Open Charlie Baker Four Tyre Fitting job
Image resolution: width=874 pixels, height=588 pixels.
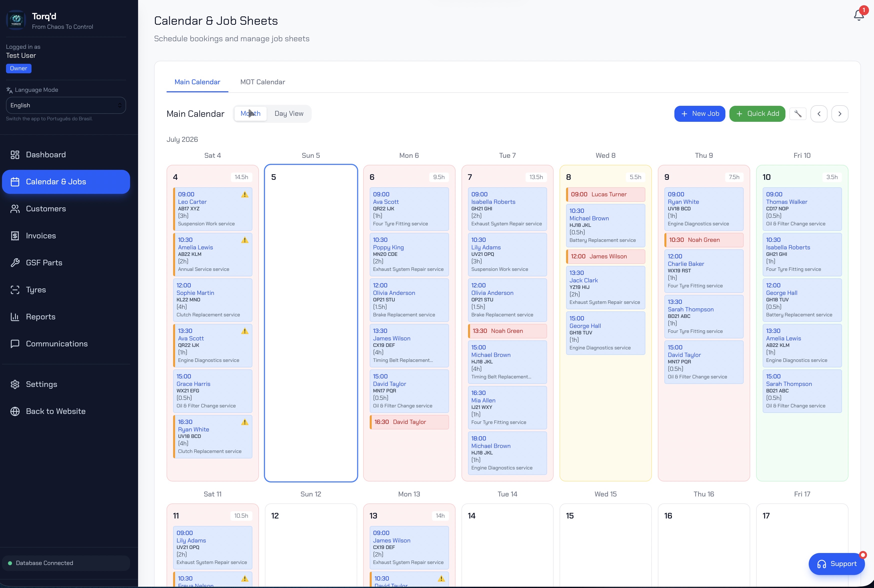tap(704, 271)
